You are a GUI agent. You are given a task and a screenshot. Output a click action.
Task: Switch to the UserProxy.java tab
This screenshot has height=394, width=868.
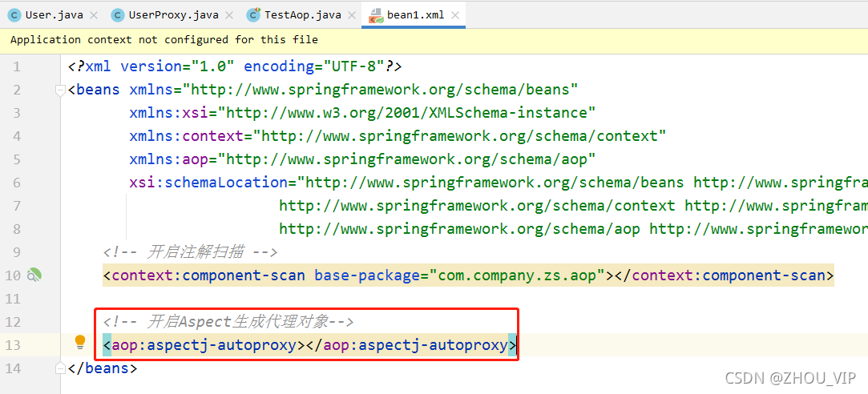click(x=174, y=15)
